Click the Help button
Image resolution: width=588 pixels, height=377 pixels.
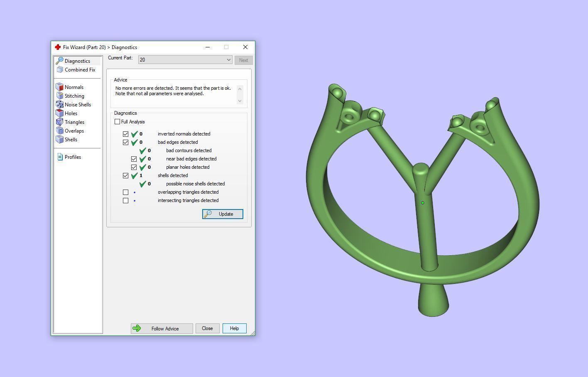[x=234, y=328]
